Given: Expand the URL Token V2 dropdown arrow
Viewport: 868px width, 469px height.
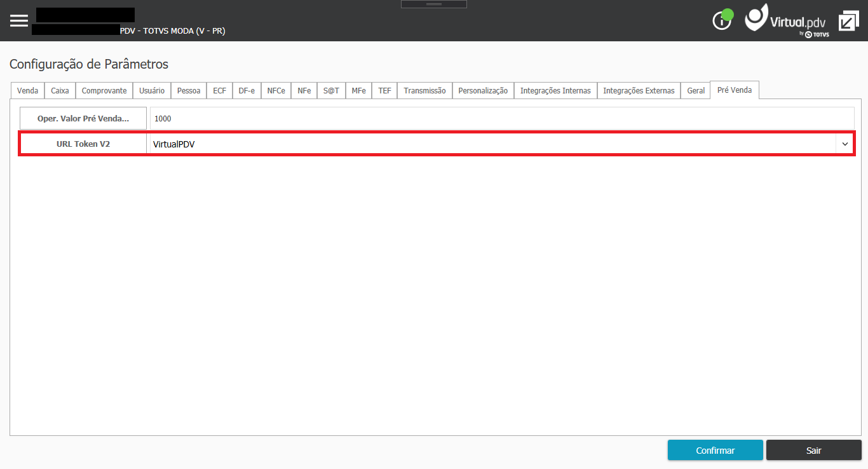Looking at the screenshot, I should (x=845, y=144).
